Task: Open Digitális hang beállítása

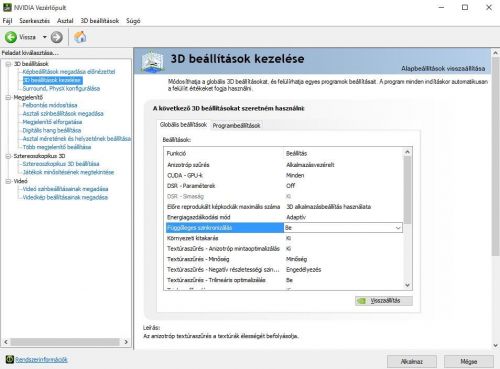Action: point(52,130)
